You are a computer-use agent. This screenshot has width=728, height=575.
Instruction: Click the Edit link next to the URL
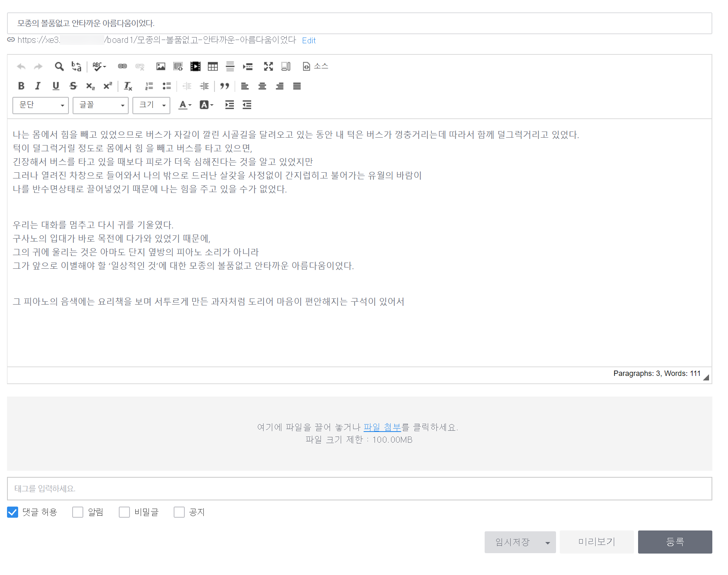coord(309,40)
